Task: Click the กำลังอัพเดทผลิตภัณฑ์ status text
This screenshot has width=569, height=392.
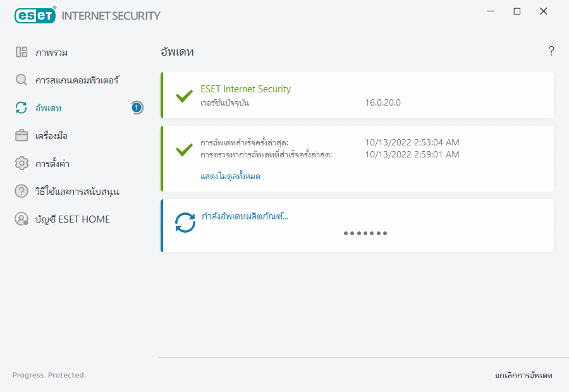Action: [244, 216]
